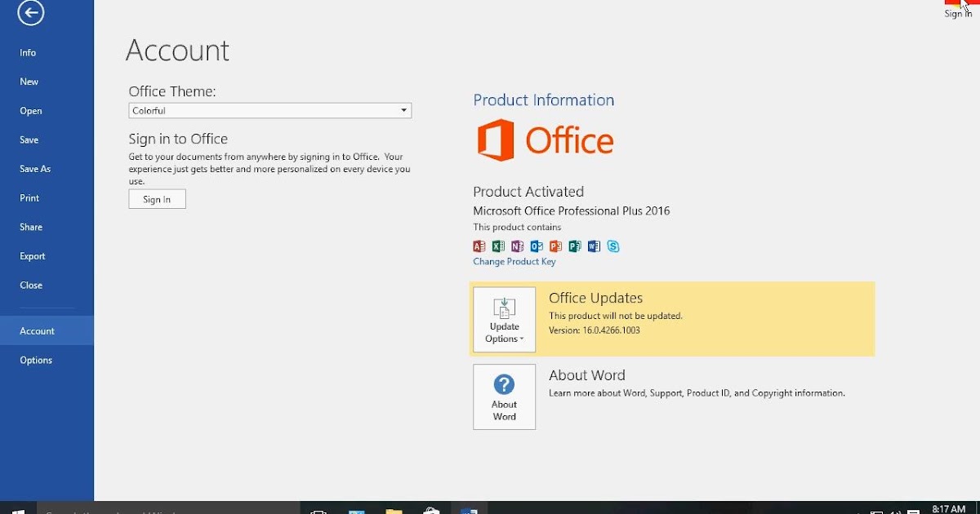Image resolution: width=980 pixels, height=514 pixels.
Task: Click the Skype for Business icon
Action: [x=613, y=246]
